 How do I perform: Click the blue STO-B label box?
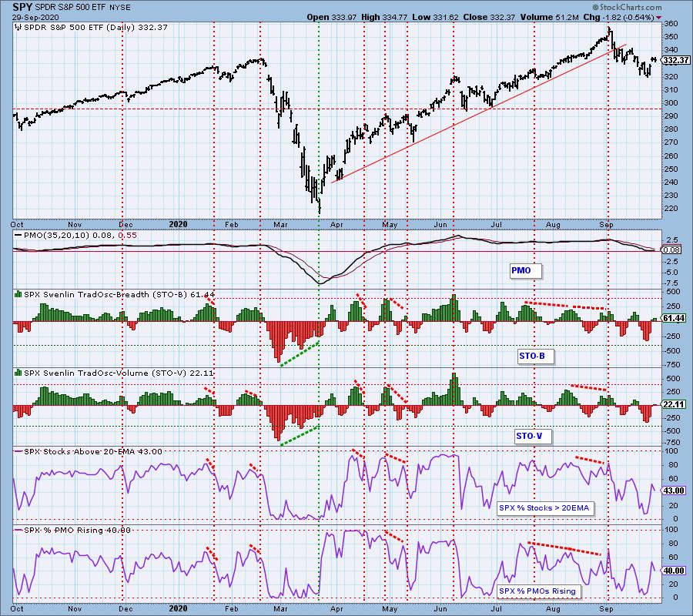click(535, 356)
